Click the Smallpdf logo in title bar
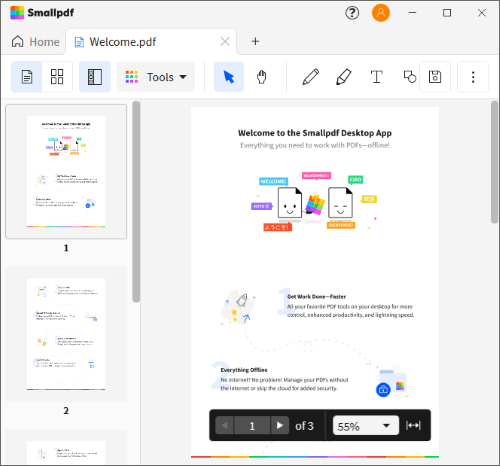 coord(42,13)
